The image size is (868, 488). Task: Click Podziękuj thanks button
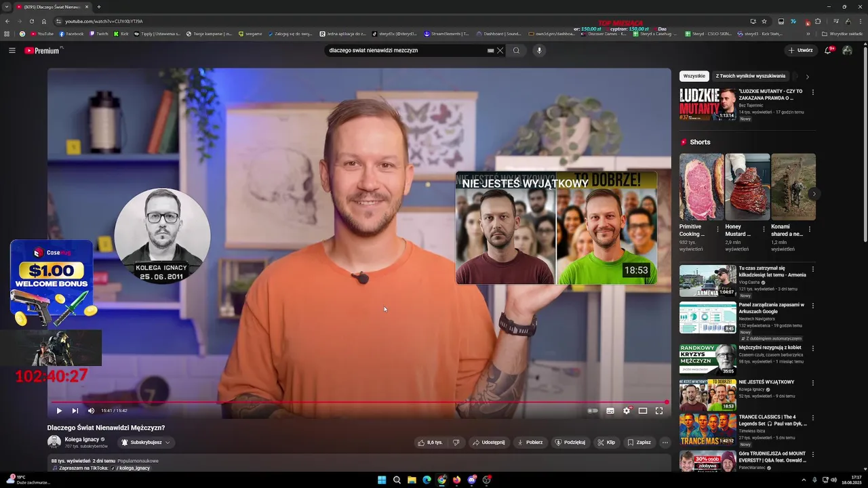570,442
